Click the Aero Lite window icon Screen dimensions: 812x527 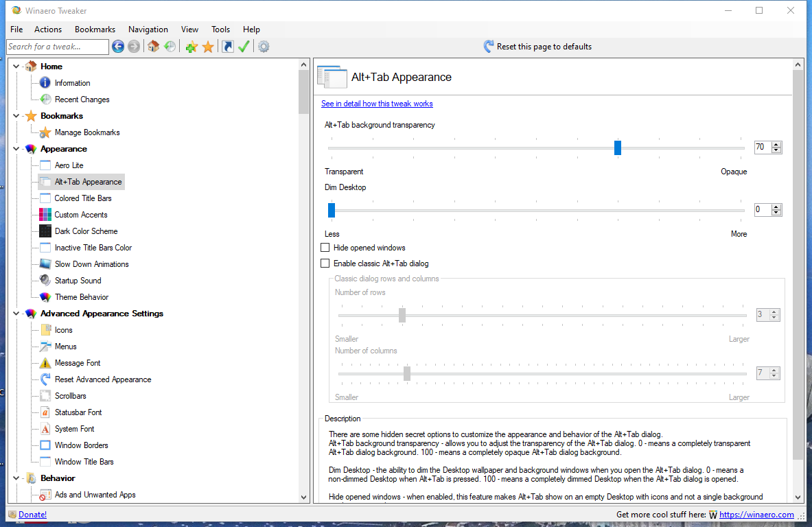pyautogui.click(x=45, y=165)
